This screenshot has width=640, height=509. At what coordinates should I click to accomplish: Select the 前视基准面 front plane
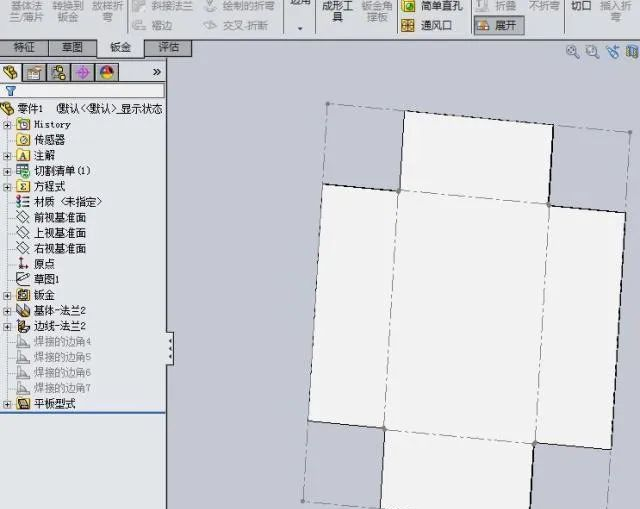pyautogui.click(x=60, y=218)
